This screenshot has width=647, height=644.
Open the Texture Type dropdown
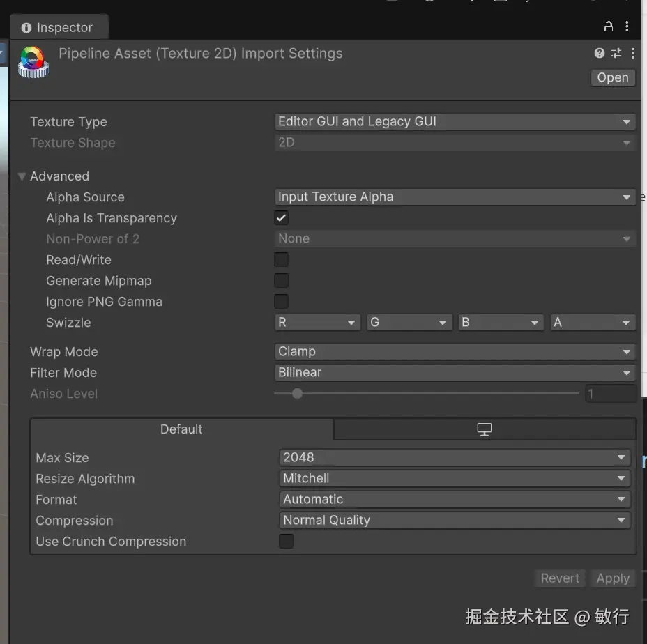pyautogui.click(x=455, y=122)
